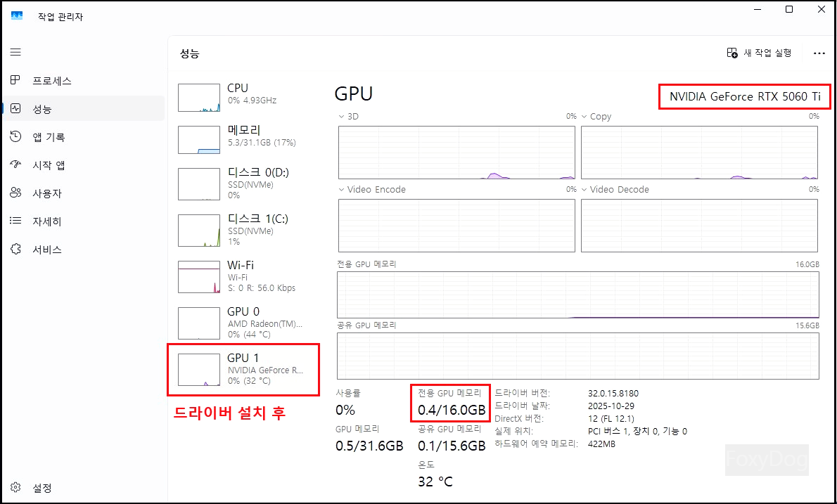Select the Wi-Fi performance item
This screenshot has width=837, height=504.
point(245,276)
